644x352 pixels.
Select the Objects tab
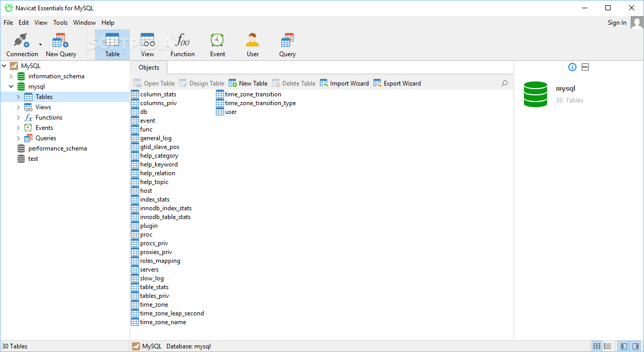tap(149, 68)
